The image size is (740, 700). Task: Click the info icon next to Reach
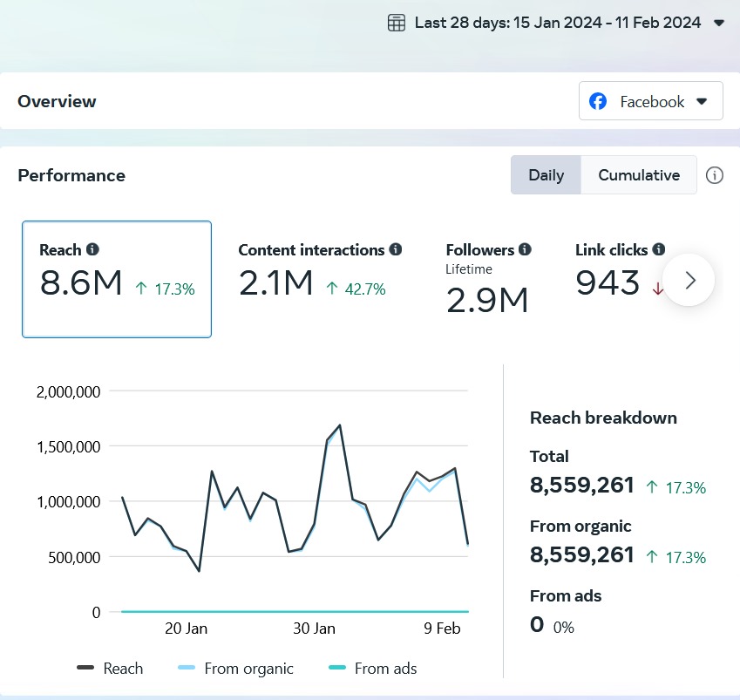point(93,249)
